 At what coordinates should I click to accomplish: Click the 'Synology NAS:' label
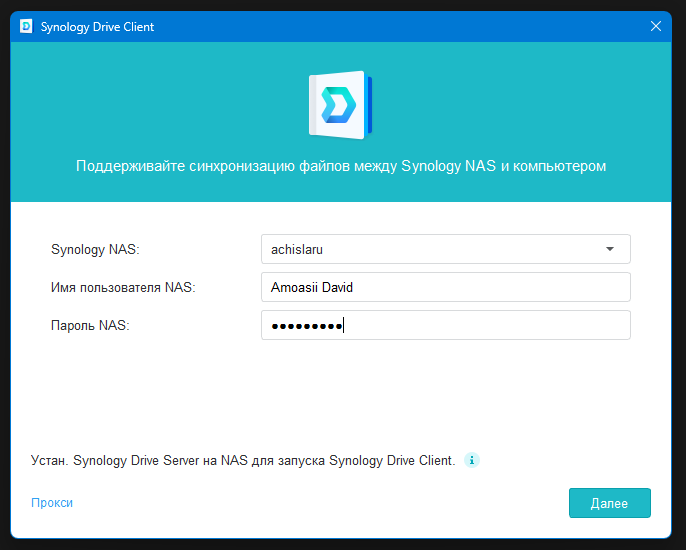[x=95, y=249]
